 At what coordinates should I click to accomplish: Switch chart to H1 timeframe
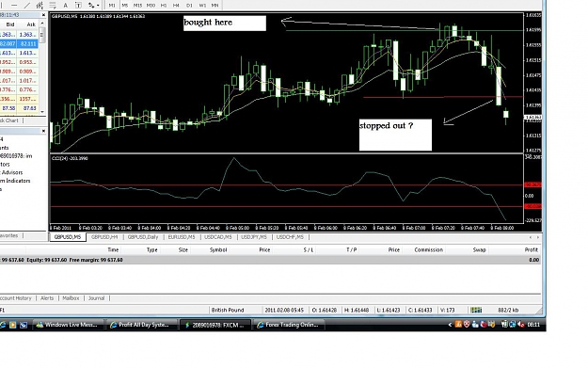(164, 6)
